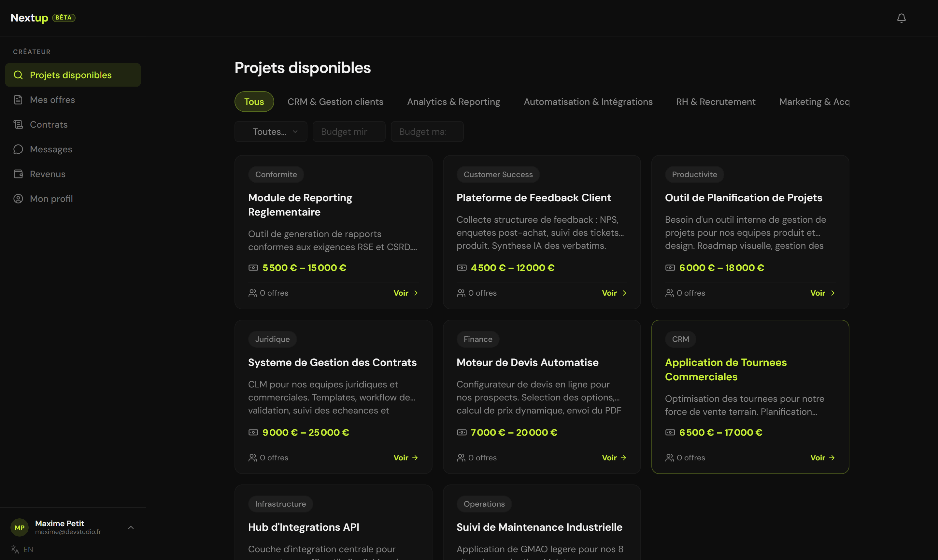The height and width of the screenshot is (560, 938).
Task: Click the Contrats sidebar icon
Action: coord(18,124)
